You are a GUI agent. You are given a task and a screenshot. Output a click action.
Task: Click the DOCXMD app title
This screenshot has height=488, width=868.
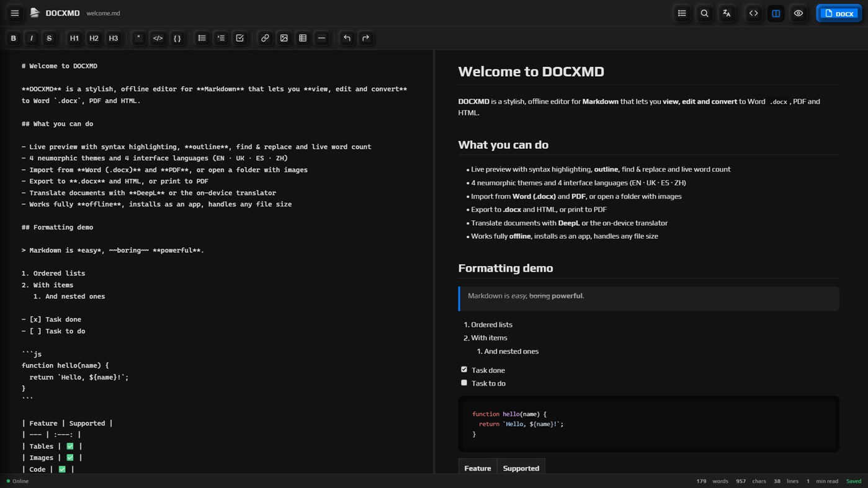[63, 13]
